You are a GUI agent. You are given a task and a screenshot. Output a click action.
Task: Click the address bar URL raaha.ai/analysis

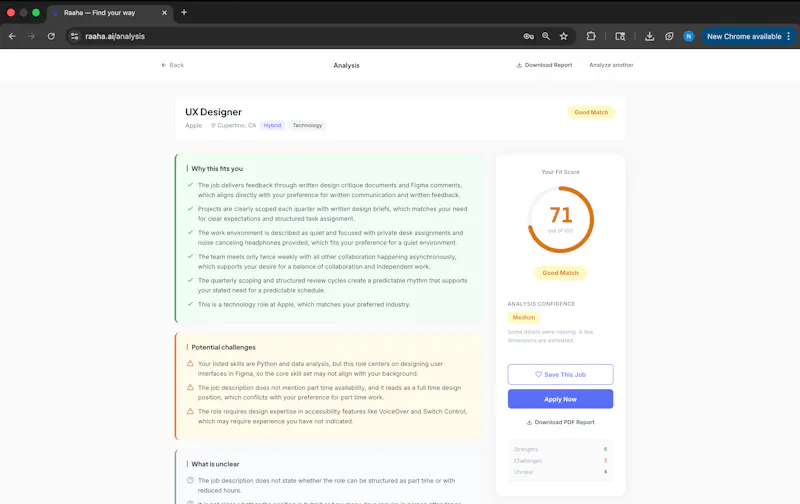click(x=115, y=36)
